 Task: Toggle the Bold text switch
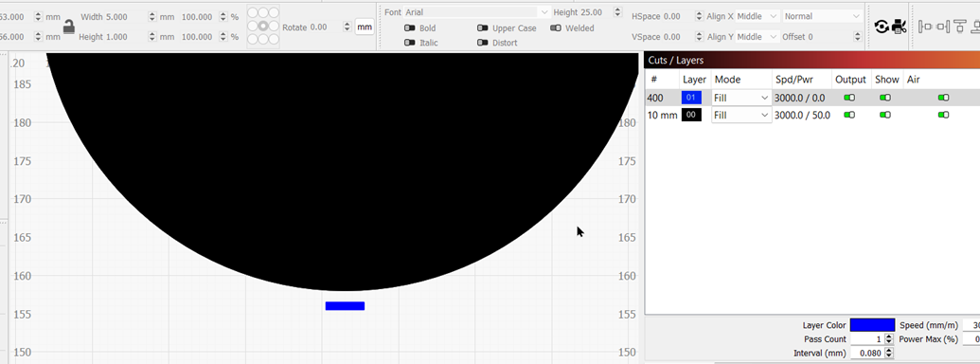(410, 28)
